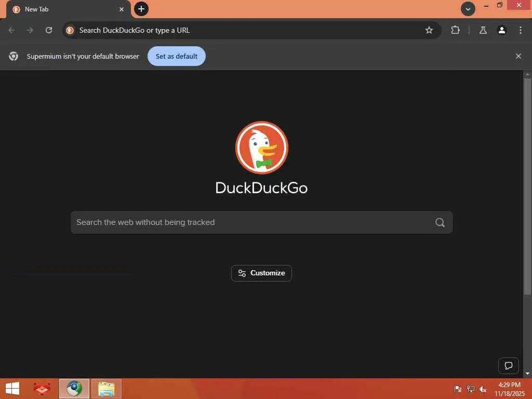Screen dimensions: 532x399
Task: Click the scrollbar up arrow
Action: pyautogui.click(x=527, y=74)
